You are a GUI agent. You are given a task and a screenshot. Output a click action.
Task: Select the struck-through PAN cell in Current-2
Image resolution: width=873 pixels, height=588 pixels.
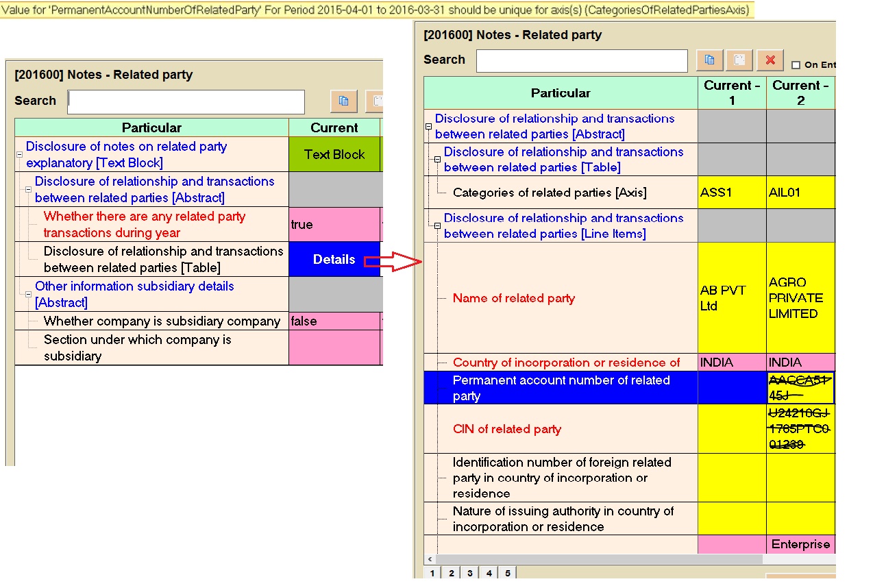click(800, 388)
